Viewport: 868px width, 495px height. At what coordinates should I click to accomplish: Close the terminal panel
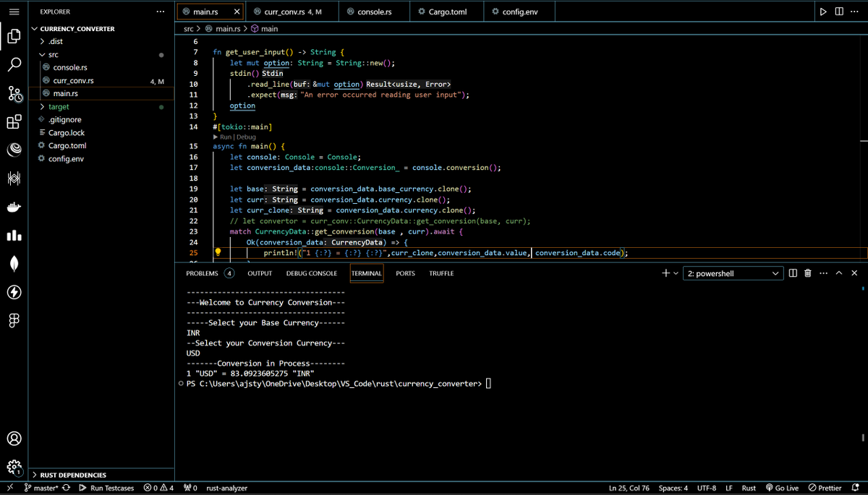pyautogui.click(x=854, y=273)
